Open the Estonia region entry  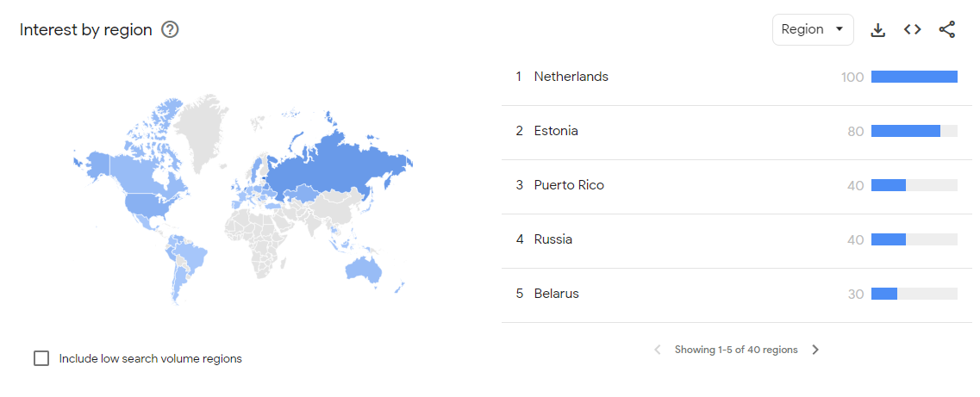(x=556, y=131)
